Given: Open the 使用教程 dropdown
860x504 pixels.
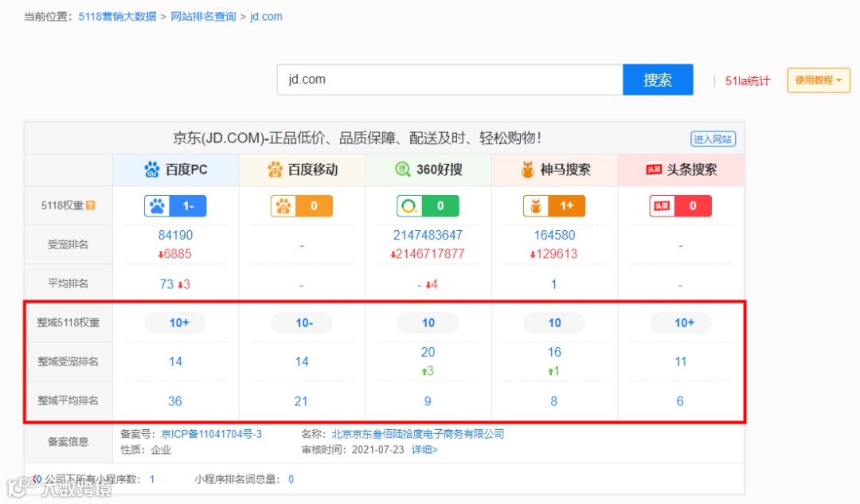Looking at the screenshot, I should tap(819, 80).
